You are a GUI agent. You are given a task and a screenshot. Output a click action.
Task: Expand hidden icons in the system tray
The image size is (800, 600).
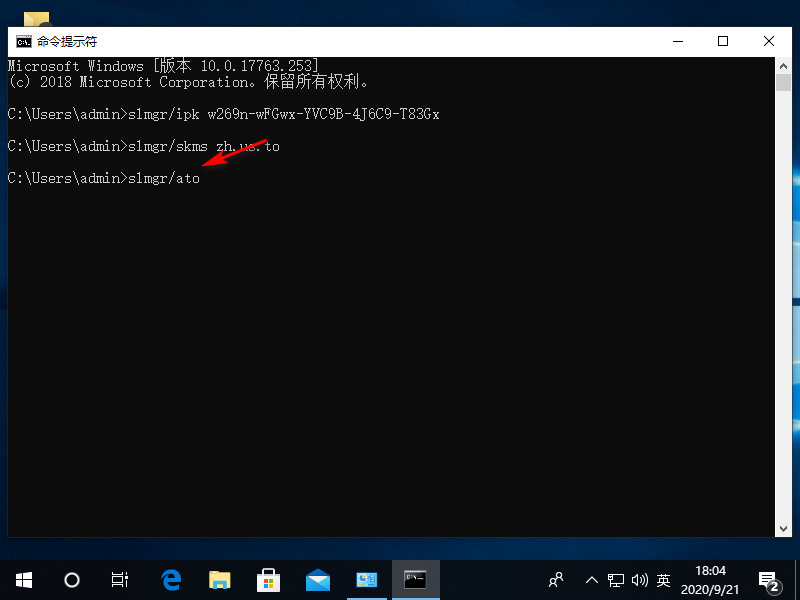592,580
